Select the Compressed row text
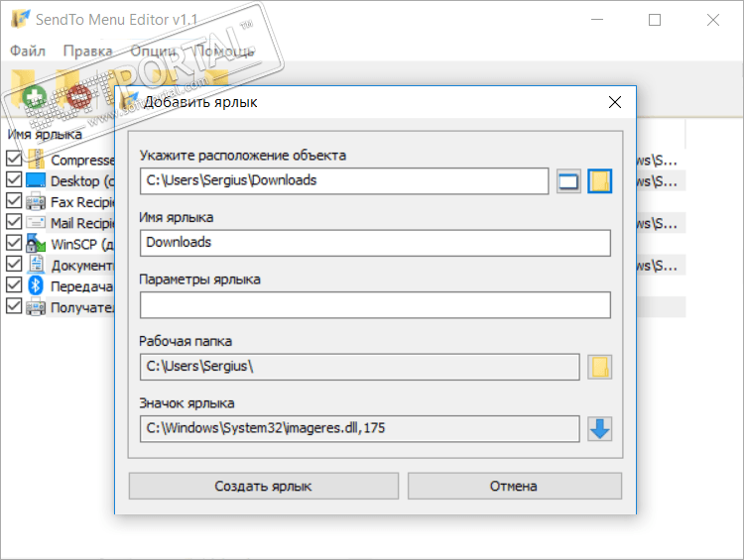 point(82,160)
